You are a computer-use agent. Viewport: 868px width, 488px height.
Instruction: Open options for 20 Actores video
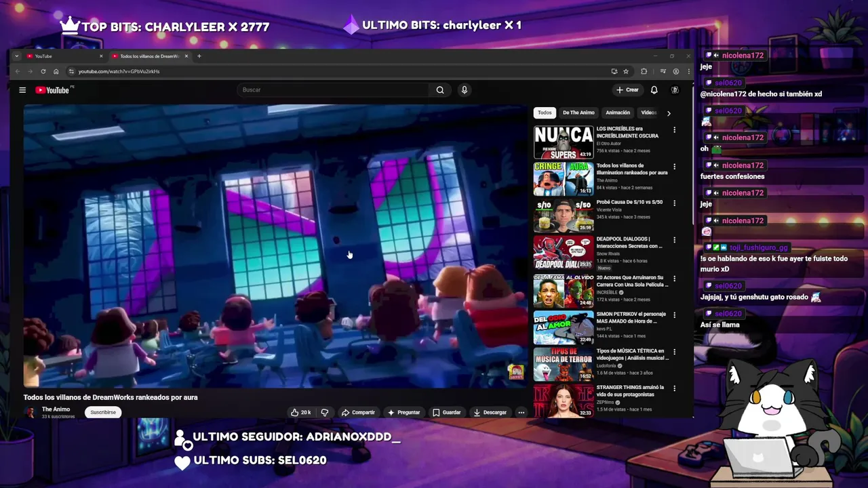pos(674,278)
